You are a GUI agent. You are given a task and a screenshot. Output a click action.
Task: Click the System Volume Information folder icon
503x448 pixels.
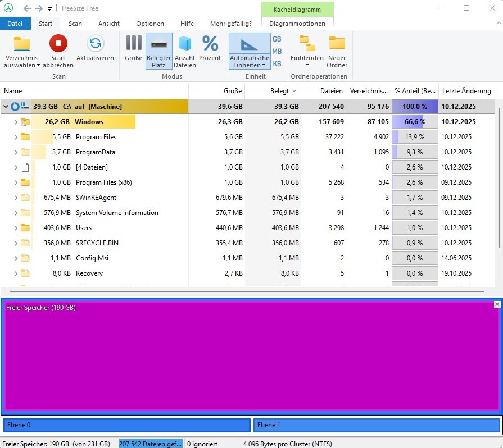25,212
